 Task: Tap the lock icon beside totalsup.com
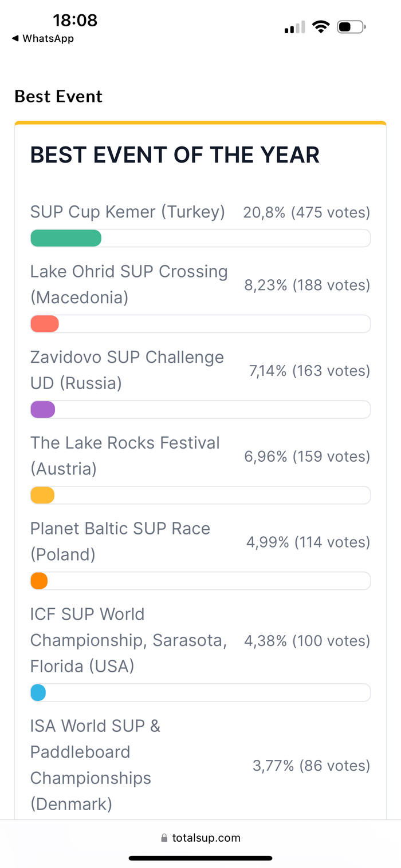click(x=165, y=838)
